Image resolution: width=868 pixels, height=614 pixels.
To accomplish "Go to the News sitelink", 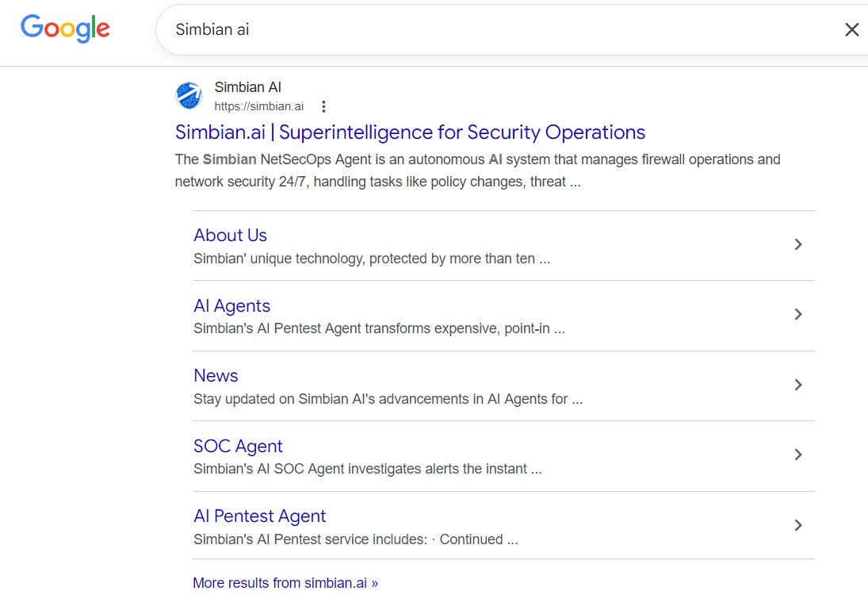I will point(216,375).
